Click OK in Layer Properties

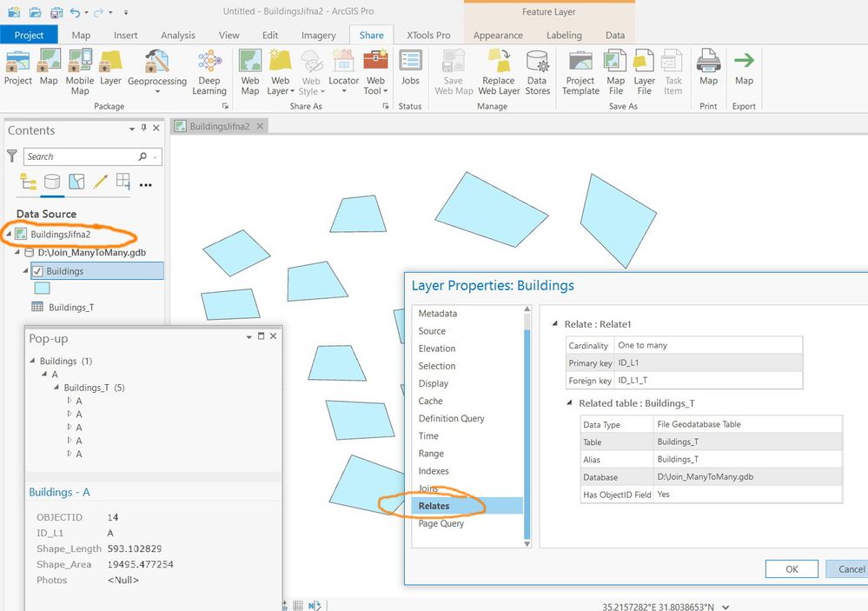pos(792,569)
